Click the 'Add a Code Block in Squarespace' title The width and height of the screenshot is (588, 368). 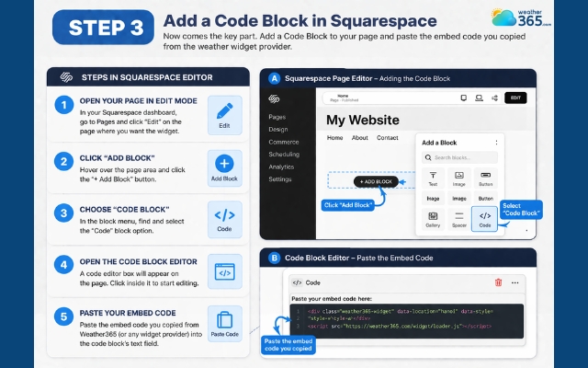click(x=300, y=20)
